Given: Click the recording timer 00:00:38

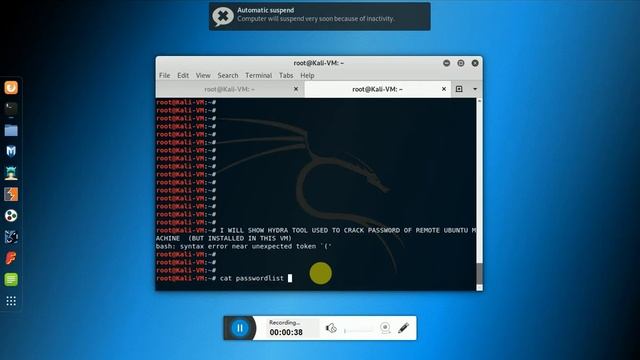Looking at the screenshot, I should 286,332.
